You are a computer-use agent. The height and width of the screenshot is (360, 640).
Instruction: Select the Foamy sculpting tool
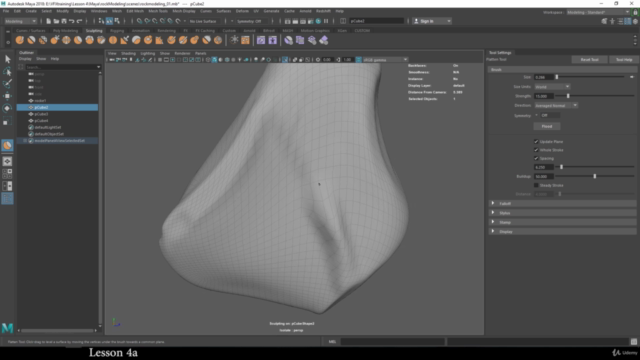coord(89,40)
